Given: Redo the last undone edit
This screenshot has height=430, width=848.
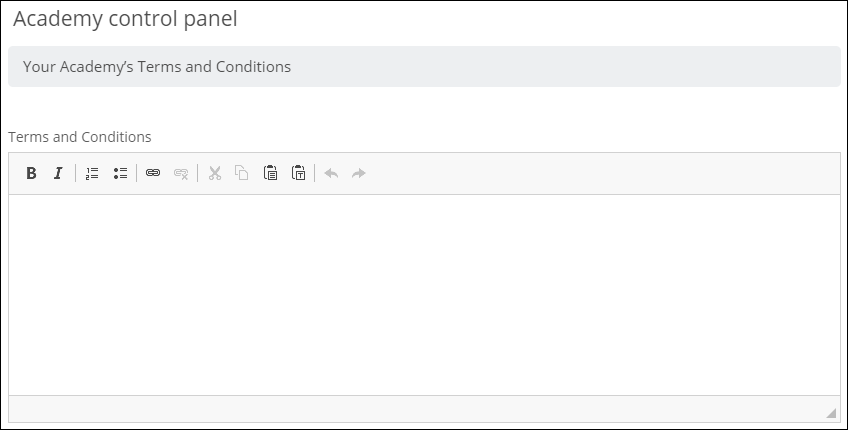Looking at the screenshot, I should coord(359,173).
